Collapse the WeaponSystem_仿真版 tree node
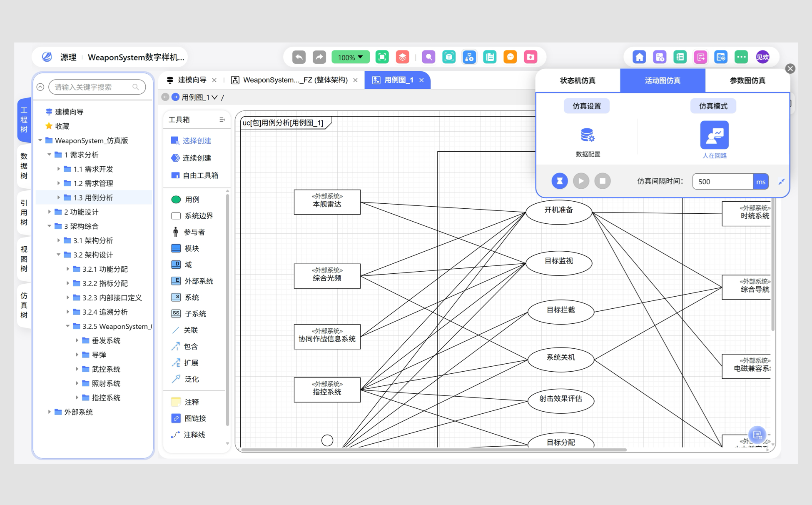The width and height of the screenshot is (812, 505). pos(40,140)
